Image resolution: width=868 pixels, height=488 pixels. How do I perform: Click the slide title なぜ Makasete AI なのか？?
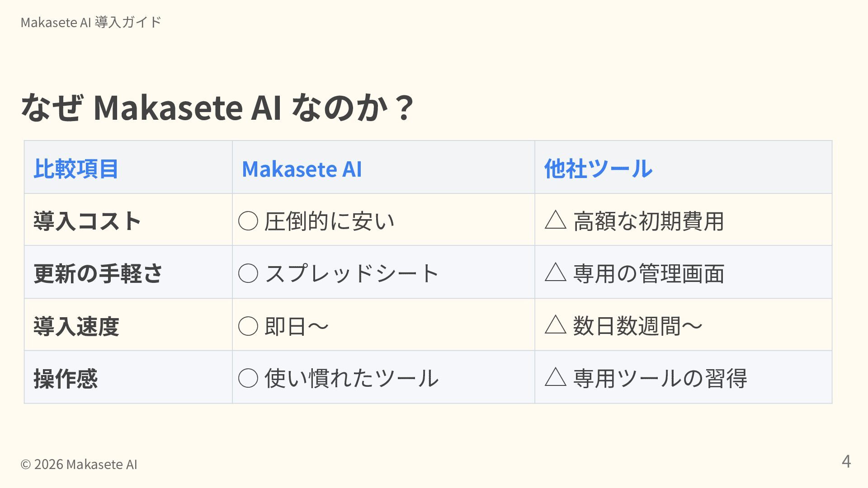click(x=217, y=108)
